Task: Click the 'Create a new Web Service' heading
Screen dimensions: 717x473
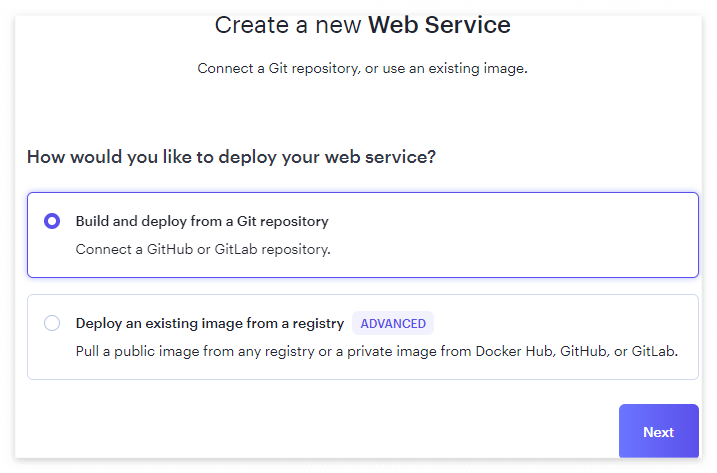Action: [x=363, y=25]
